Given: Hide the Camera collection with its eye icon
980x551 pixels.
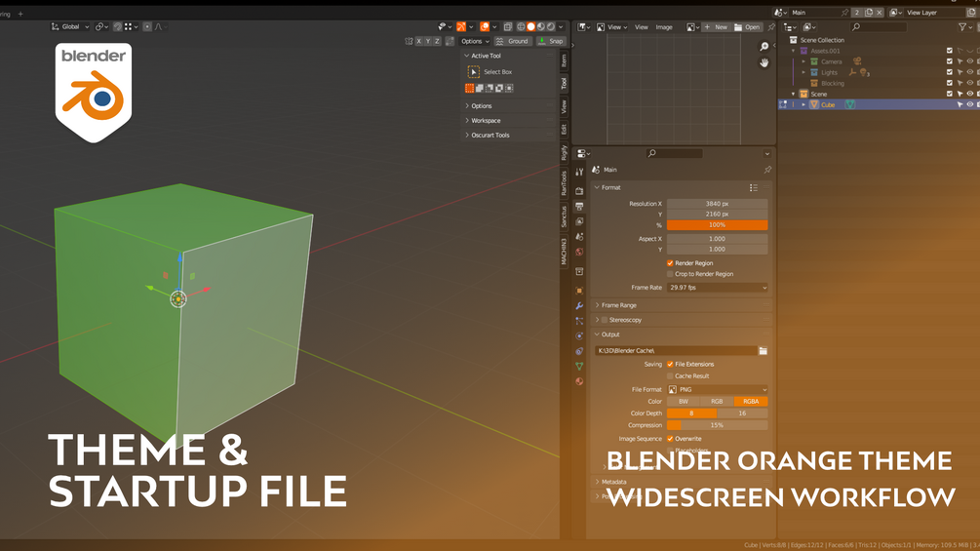Looking at the screenshot, I should point(970,61).
